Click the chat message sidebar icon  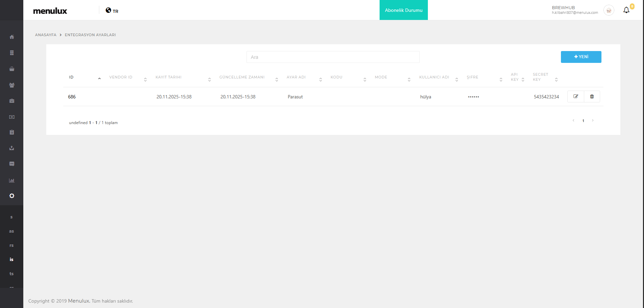[x=12, y=164]
